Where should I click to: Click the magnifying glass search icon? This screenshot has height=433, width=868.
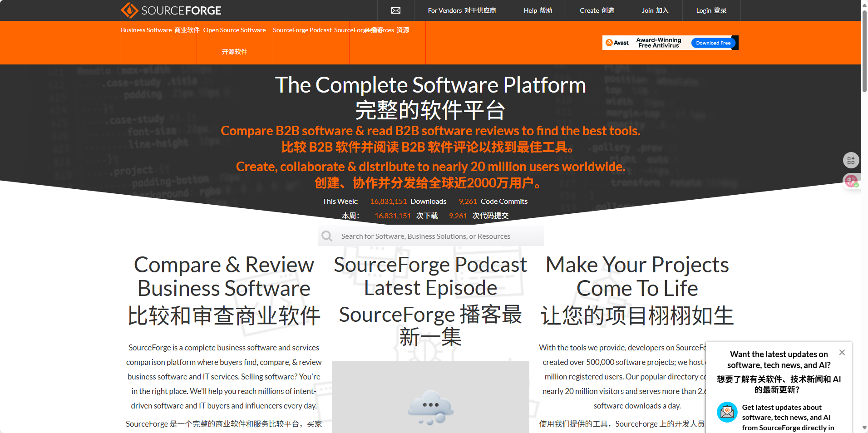tap(326, 236)
